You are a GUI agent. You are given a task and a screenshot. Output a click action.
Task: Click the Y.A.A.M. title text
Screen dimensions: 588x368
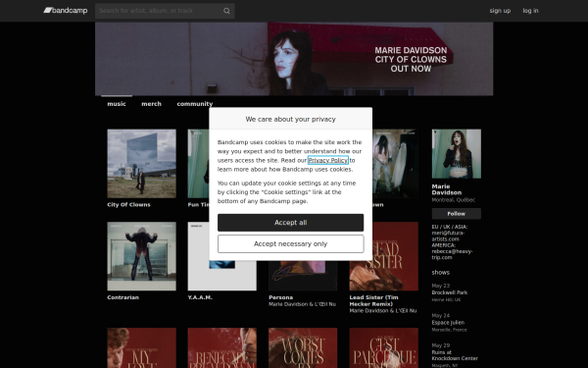[x=200, y=297]
